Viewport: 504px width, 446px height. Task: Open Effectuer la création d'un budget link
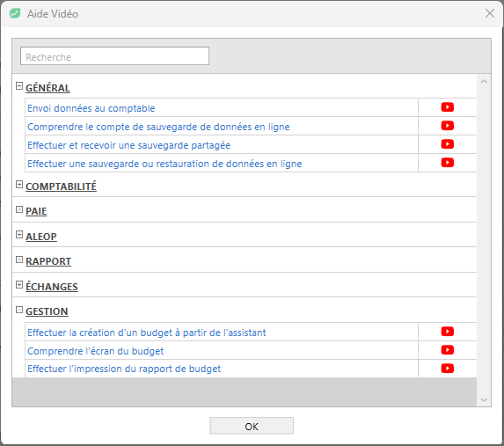[147, 333]
